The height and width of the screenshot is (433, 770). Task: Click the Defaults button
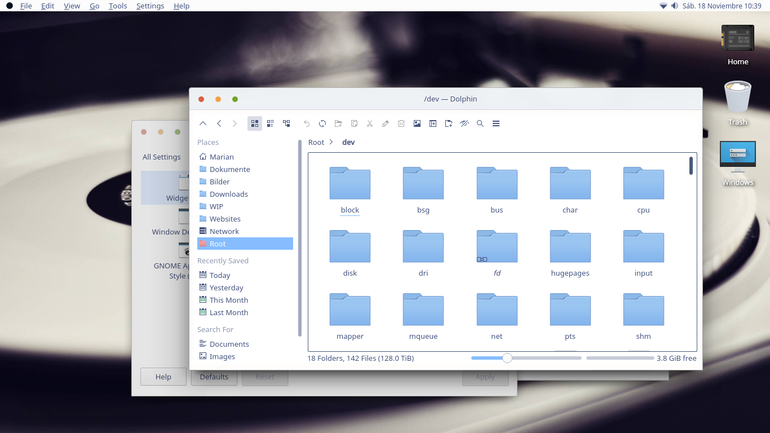point(214,377)
